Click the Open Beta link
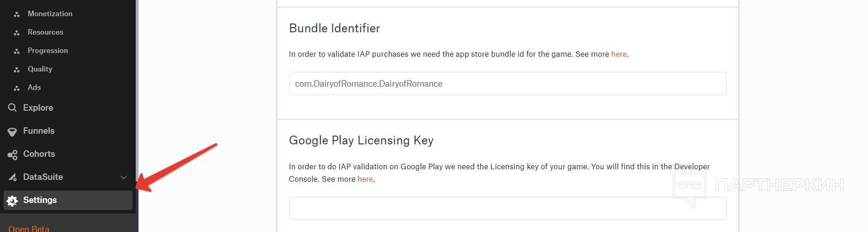This screenshot has width=868, height=232. [x=29, y=228]
